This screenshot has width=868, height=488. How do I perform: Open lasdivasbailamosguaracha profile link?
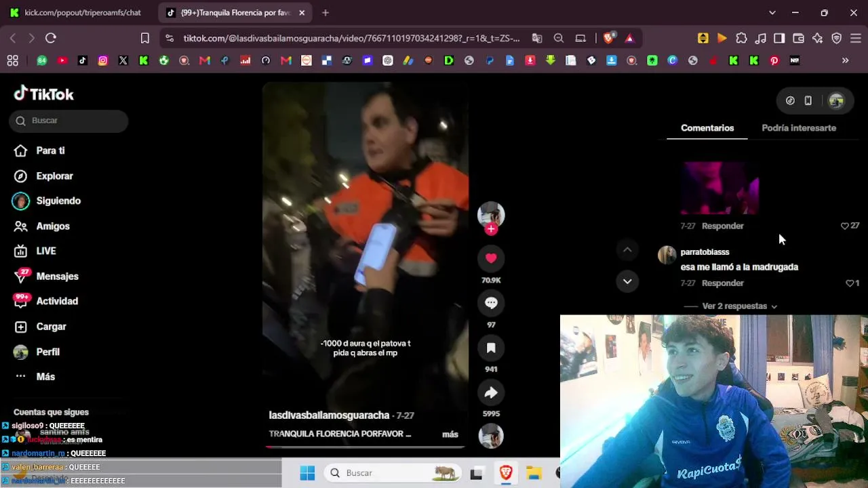point(329,415)
